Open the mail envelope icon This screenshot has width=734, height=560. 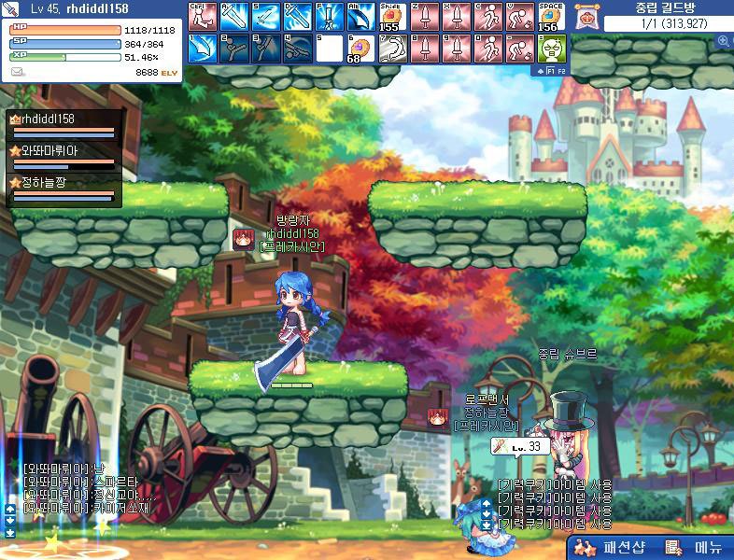pyautogui.click(x=18, y=71)
